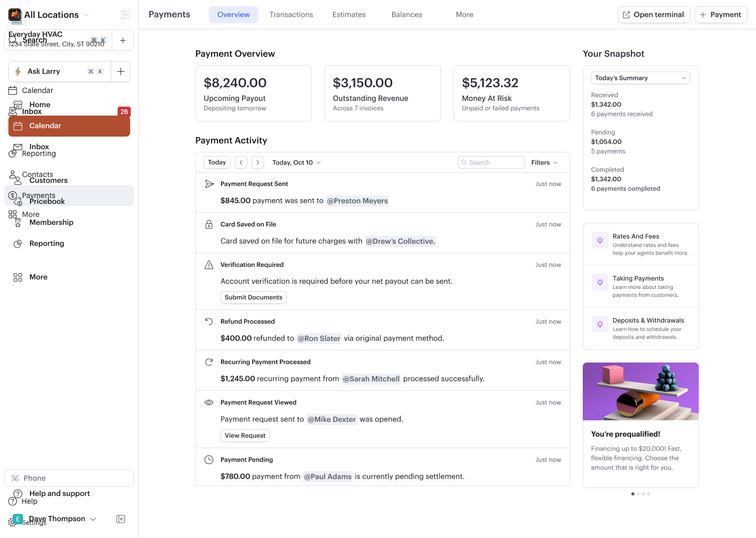The height and width of the screenshot is (538, 756).
Task: Click the undo arrow icon for Refund Processed
Action: (209, 322)
